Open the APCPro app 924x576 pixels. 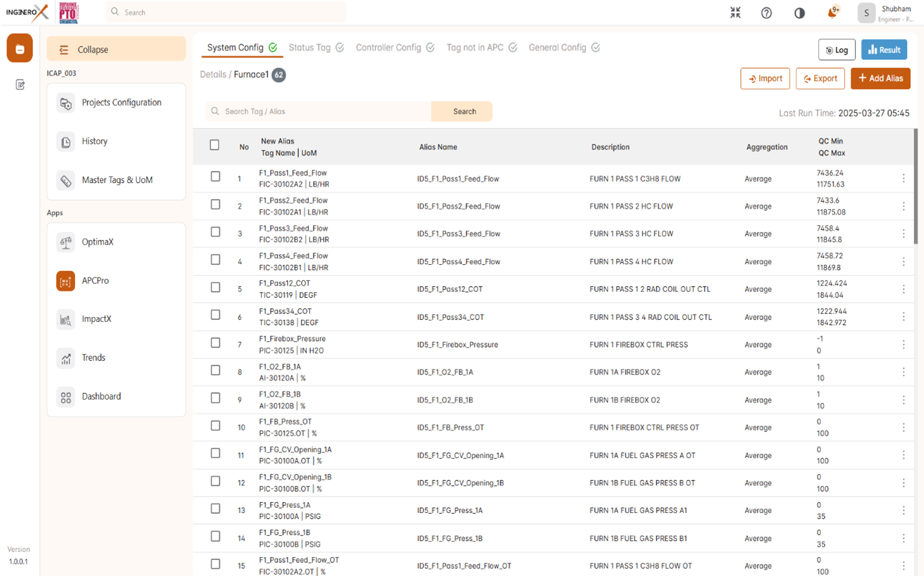[x=94, y=281]
